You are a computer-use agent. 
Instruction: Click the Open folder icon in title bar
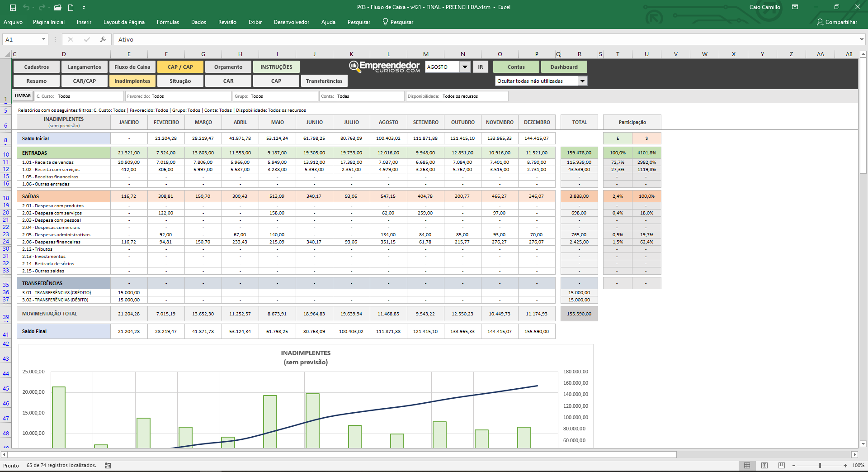57,7
